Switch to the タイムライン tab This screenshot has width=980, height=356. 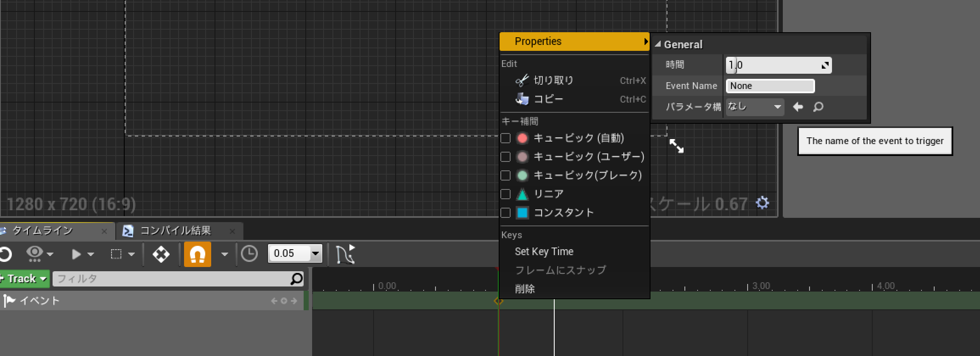pyautogui.click(x=57, y=231)
